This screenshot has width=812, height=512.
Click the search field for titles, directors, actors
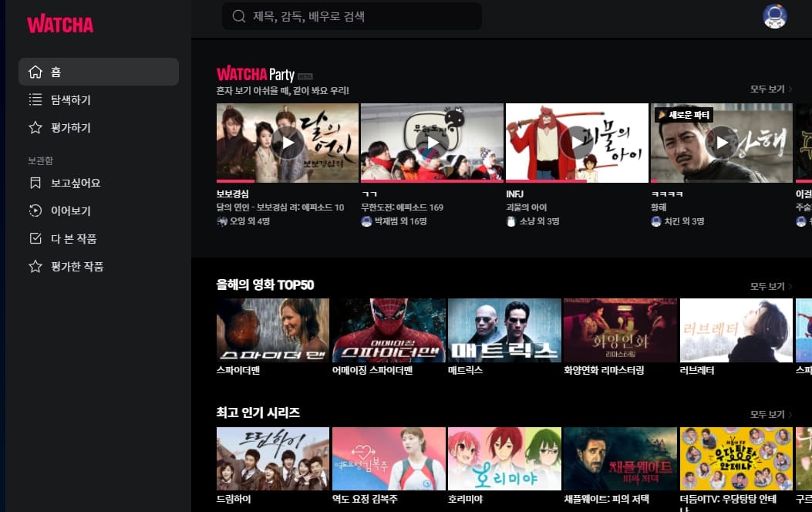(352, 16)
